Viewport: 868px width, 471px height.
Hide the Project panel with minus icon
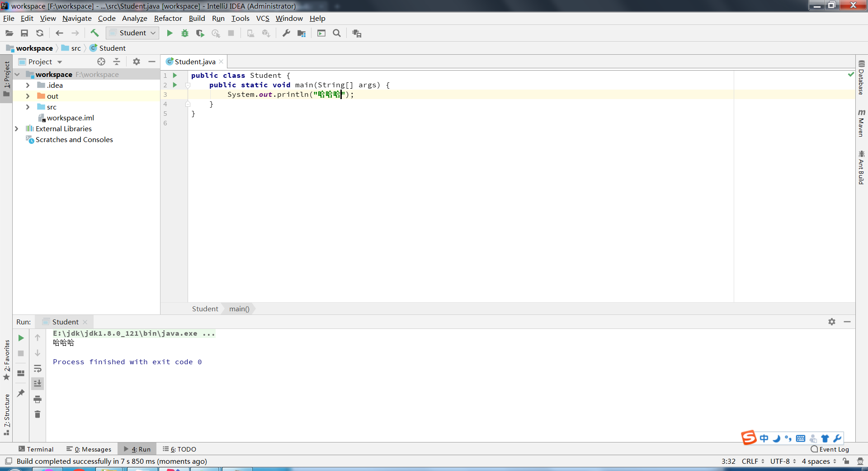152,62
